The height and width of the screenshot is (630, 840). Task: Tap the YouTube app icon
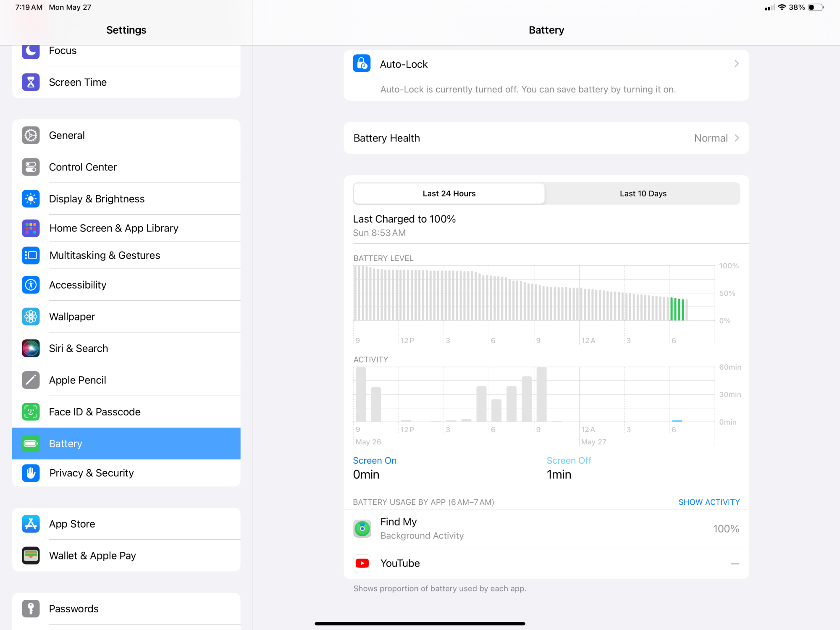(x=362, y=563)
